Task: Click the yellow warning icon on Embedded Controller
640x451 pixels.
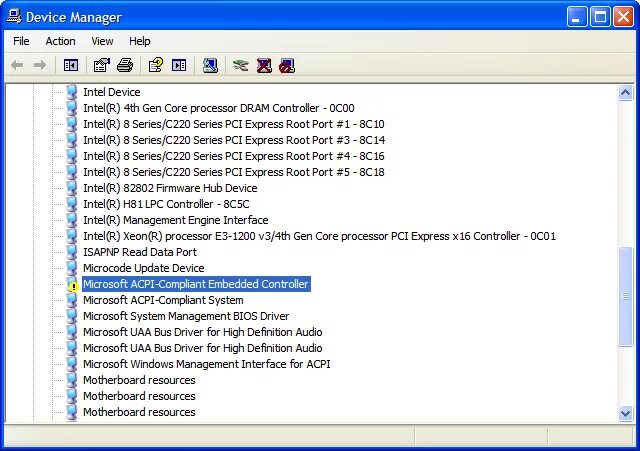Action: [x=73, y=287]
